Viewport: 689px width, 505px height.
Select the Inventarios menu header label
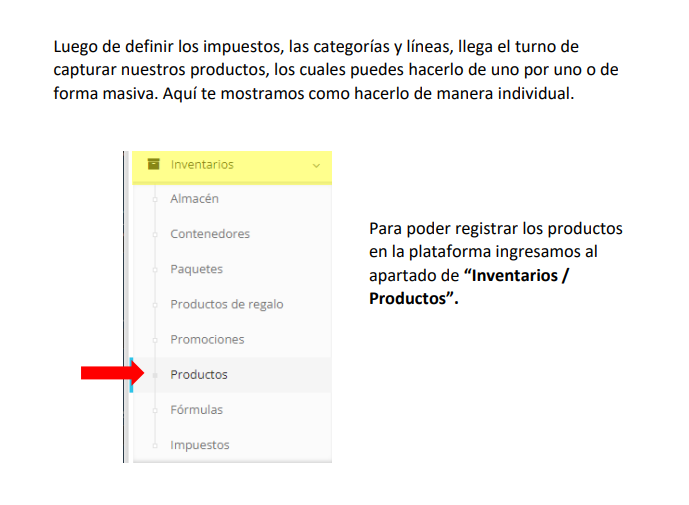tap(201, 164)
